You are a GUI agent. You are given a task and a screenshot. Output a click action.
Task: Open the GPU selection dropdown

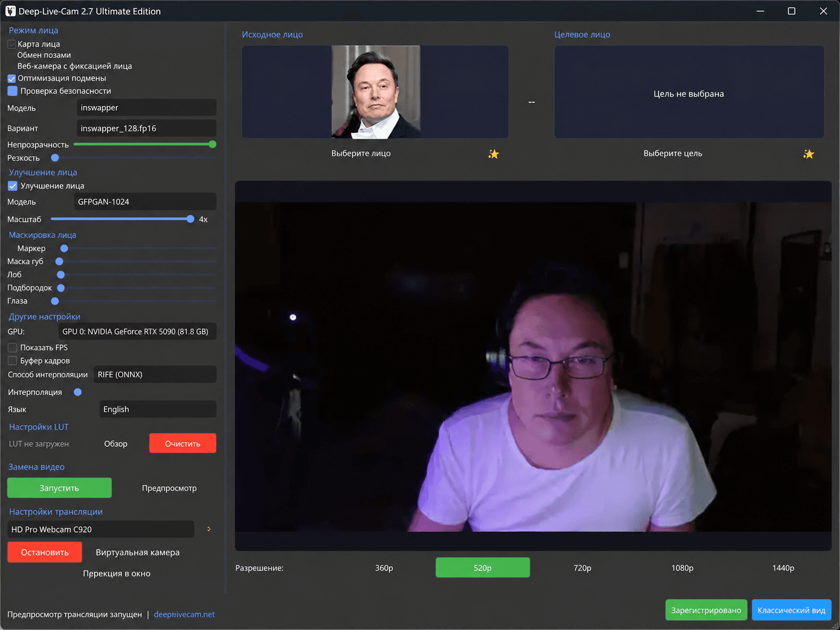pyautogui.click(x=137, y=332)
